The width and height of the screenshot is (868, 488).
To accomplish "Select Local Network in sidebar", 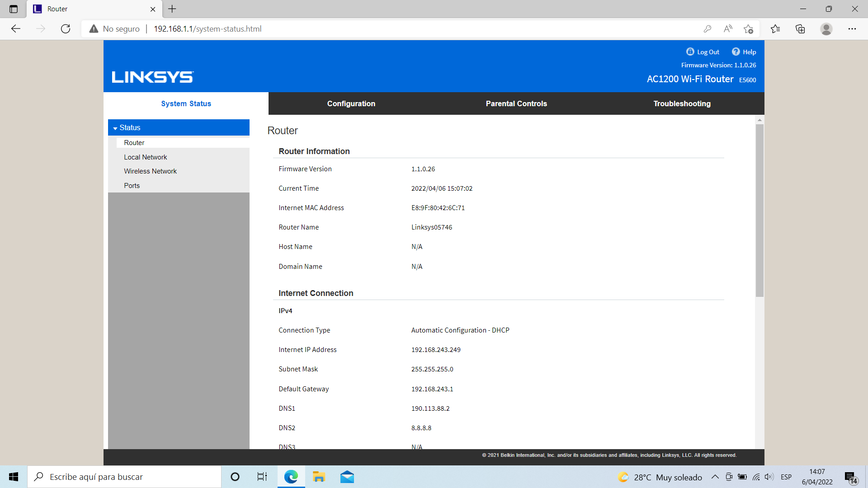I will click(x=145, y=157).
